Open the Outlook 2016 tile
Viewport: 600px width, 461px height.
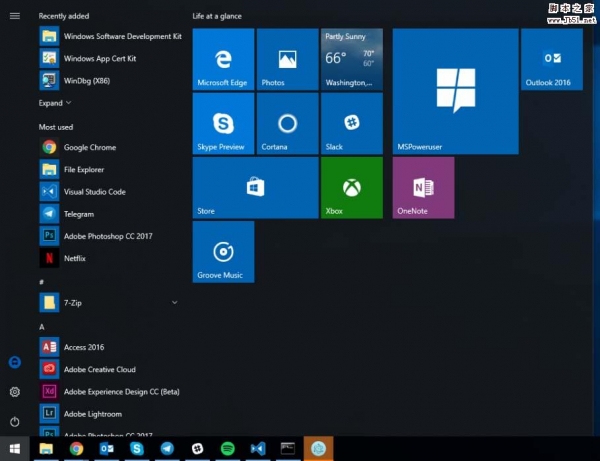(551, 59)
